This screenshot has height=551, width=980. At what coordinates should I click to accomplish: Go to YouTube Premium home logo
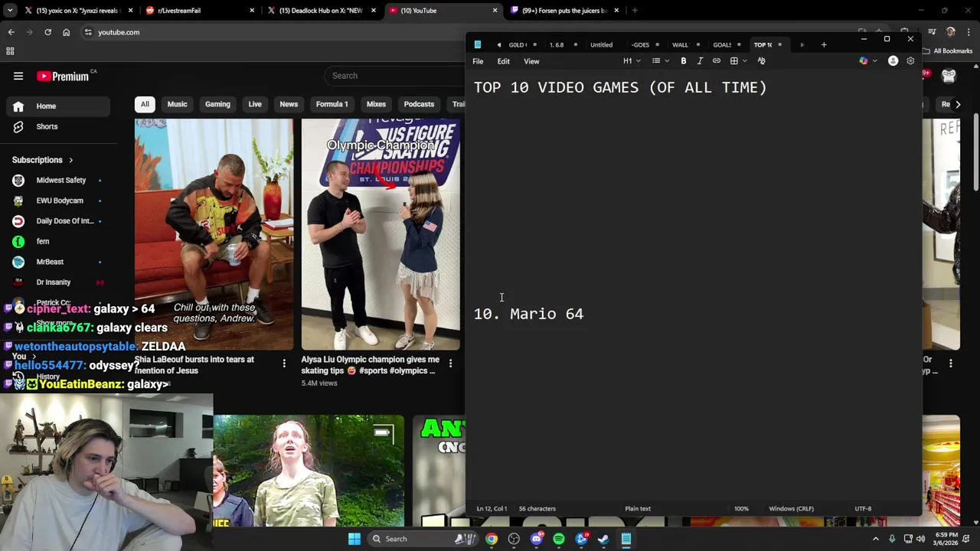coord(63,76)
